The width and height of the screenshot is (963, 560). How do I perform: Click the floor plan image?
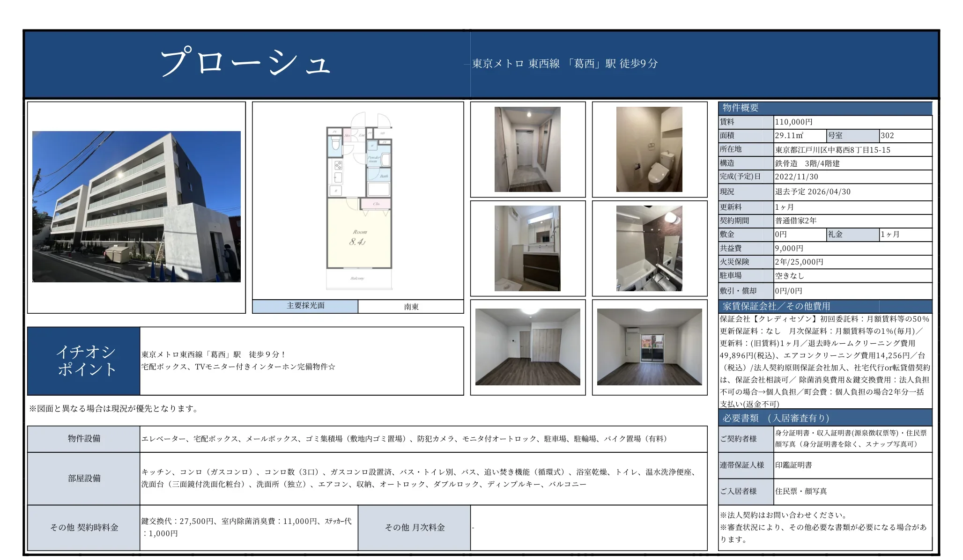pos(358,201)
